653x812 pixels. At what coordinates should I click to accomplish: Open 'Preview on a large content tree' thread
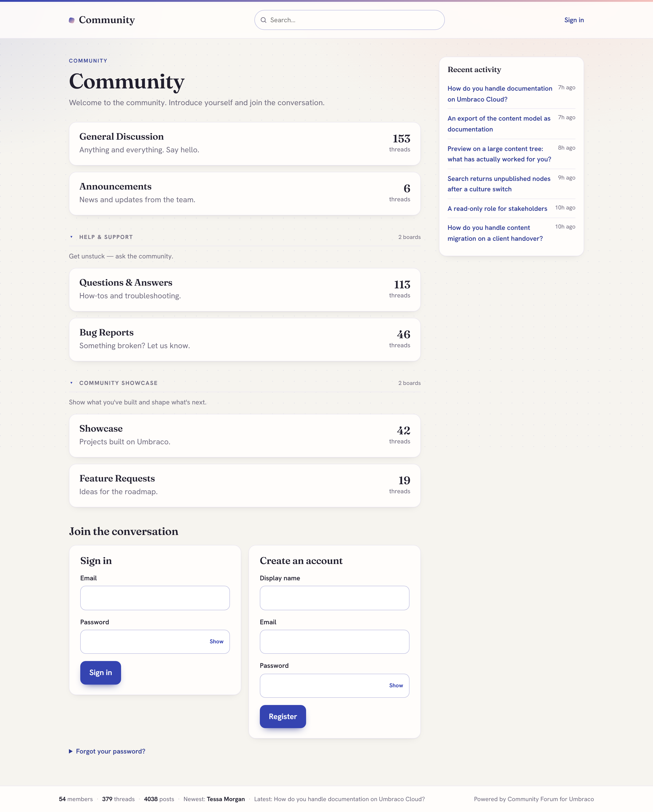point(499,154)
